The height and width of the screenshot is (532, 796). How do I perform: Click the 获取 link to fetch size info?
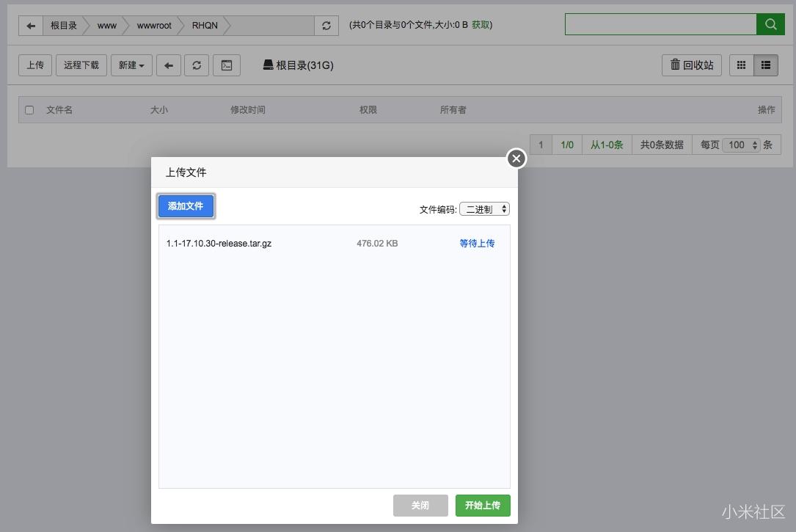tap(481, 24)
